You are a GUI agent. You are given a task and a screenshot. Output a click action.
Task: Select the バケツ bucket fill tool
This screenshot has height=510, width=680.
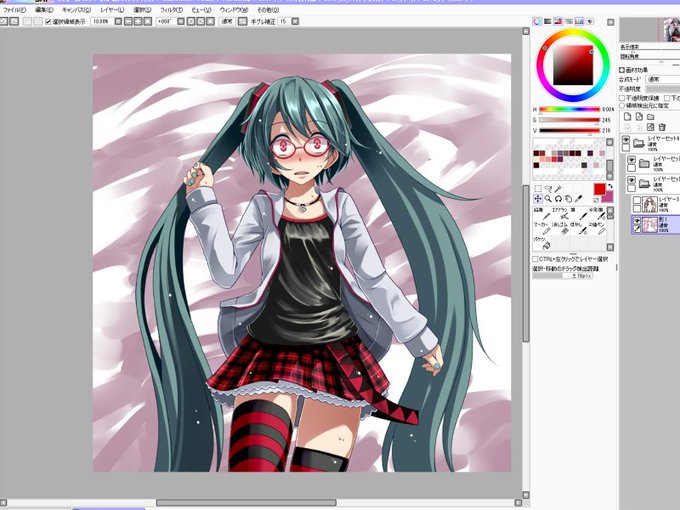click(542, 243)
